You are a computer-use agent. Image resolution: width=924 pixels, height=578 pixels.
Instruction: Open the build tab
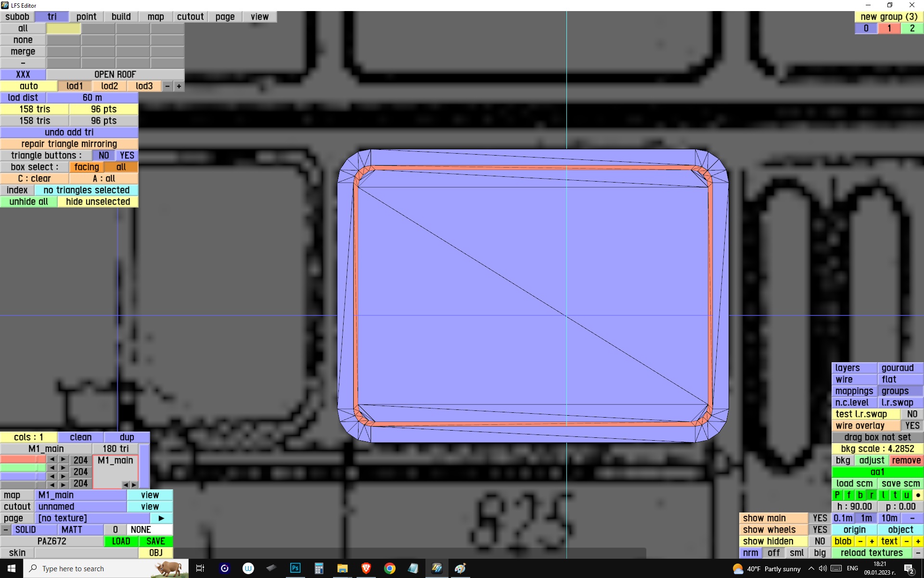(x=121, y=17)
